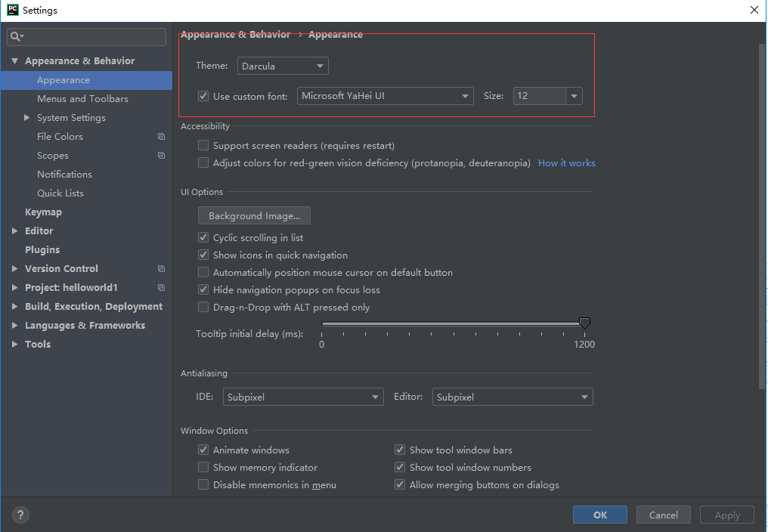Open the Theme dropdown showing Darcula

pyautogui.click(x=283, y=66)
